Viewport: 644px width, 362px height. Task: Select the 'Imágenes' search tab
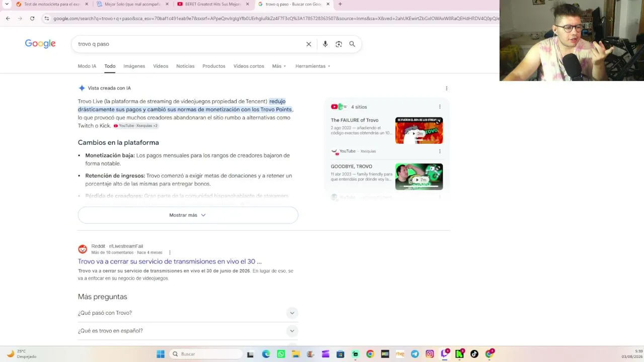coord(134,66)
